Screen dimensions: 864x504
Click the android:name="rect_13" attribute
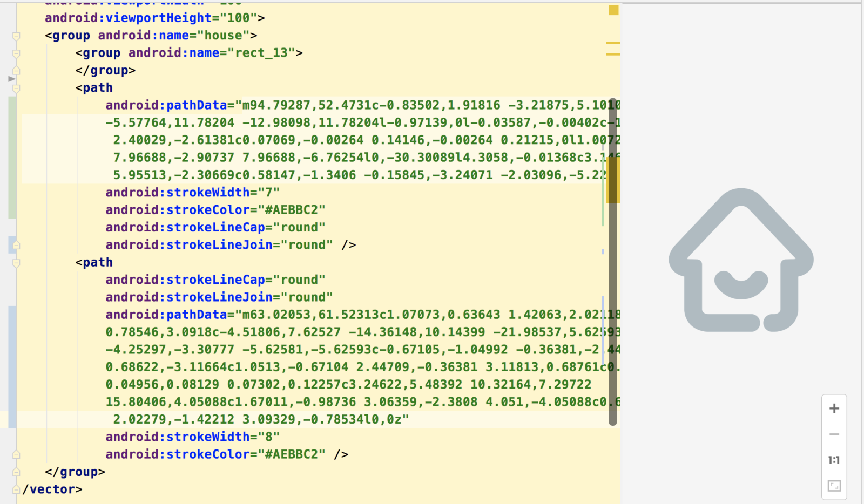point(211,53)
